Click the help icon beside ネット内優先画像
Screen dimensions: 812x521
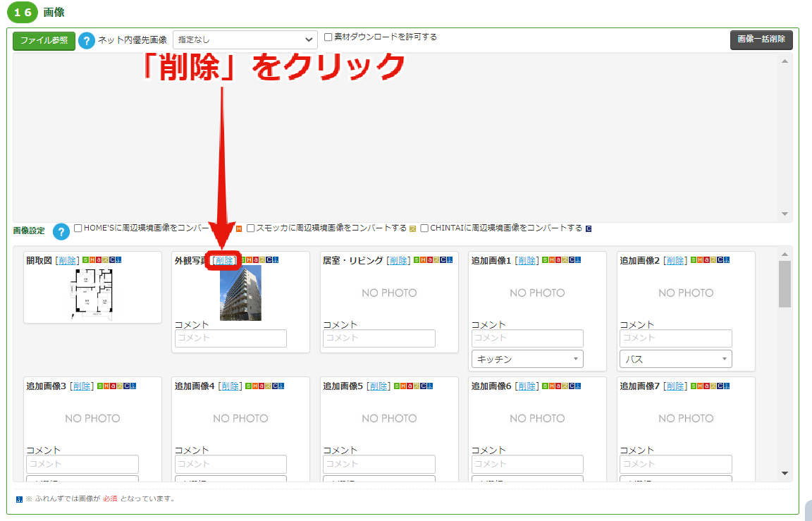coord(87,40)
